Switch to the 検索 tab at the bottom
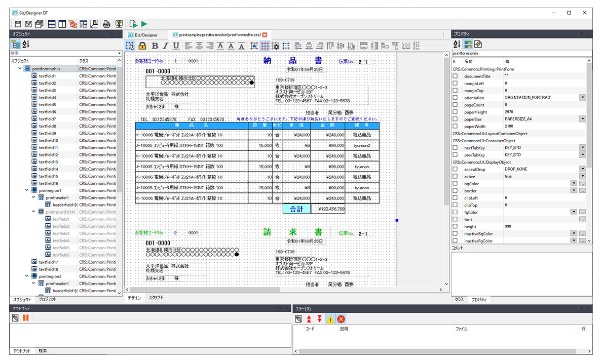This screenshot has height=364, width=603. [43, 351]
